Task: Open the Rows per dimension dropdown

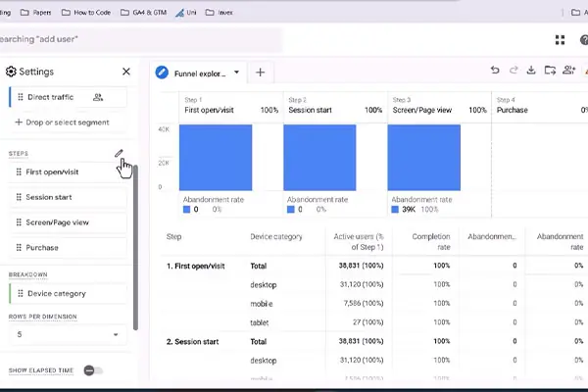Action: point(68,334)
